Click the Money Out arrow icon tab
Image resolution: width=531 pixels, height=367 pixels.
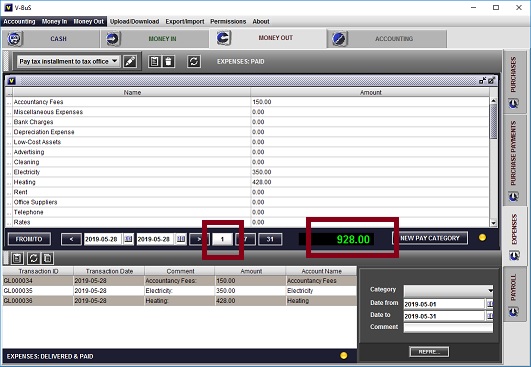coord(223,38)
